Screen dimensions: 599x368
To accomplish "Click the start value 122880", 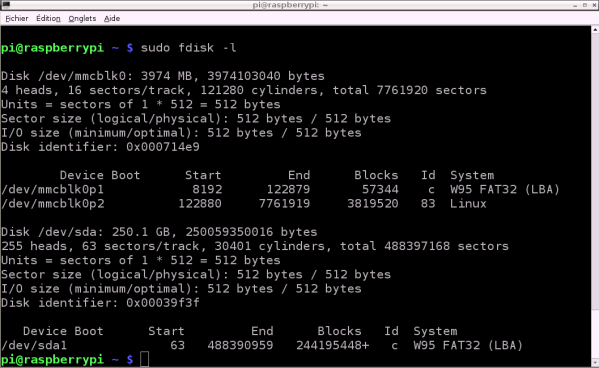I will pyautogui.click(x=200, y=204).
